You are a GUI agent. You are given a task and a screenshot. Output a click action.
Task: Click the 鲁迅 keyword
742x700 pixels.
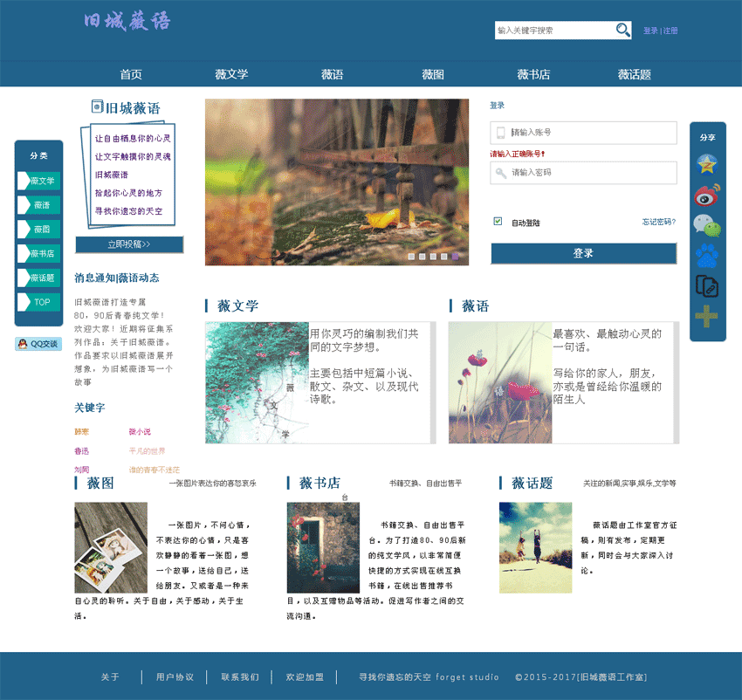pos(81,451)
